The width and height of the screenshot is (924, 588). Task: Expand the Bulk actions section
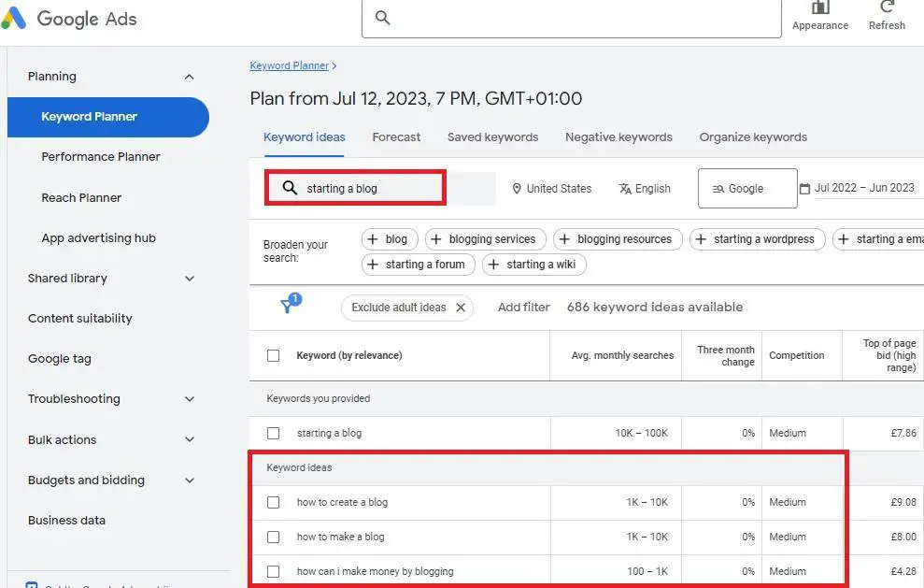click(189, 439)
